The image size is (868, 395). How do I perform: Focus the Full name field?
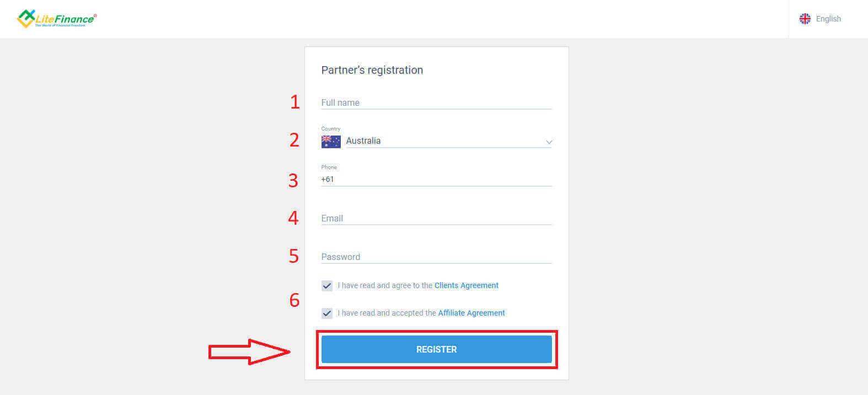(436, 102)
